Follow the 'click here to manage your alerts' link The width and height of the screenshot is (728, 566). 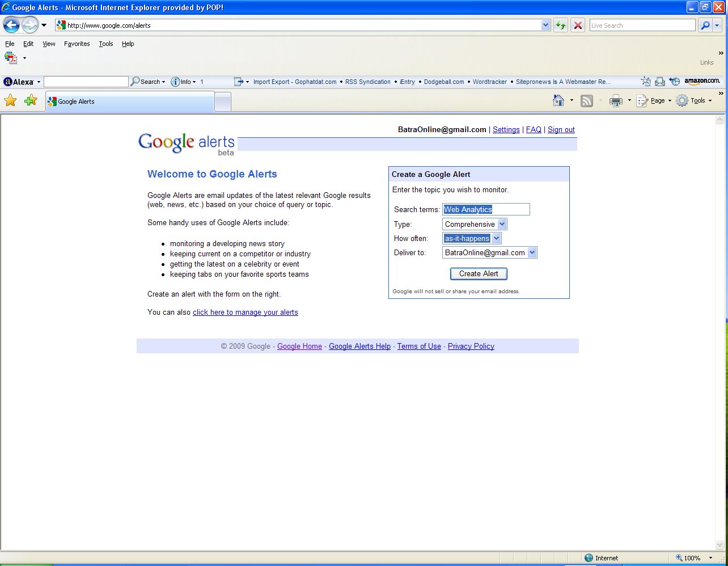tap(245, 312)
